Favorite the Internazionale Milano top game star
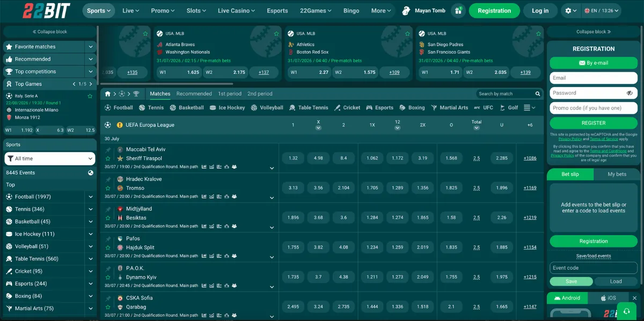Image resolution: width=644 pixels, height=321 pixels. pos(90,96)
